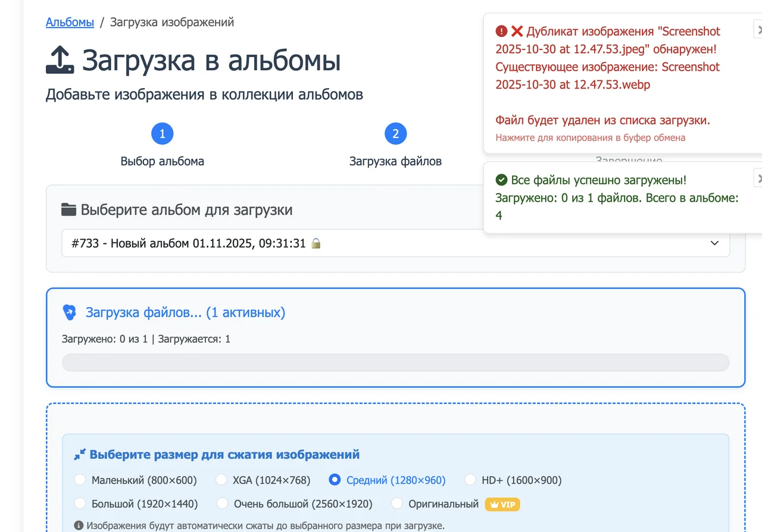Image resolution: width=762 pixels, height=532 pixels.
Task: Select the Маленький (800×600) size option
Action: pyautogui.click(x=80, y=480)
